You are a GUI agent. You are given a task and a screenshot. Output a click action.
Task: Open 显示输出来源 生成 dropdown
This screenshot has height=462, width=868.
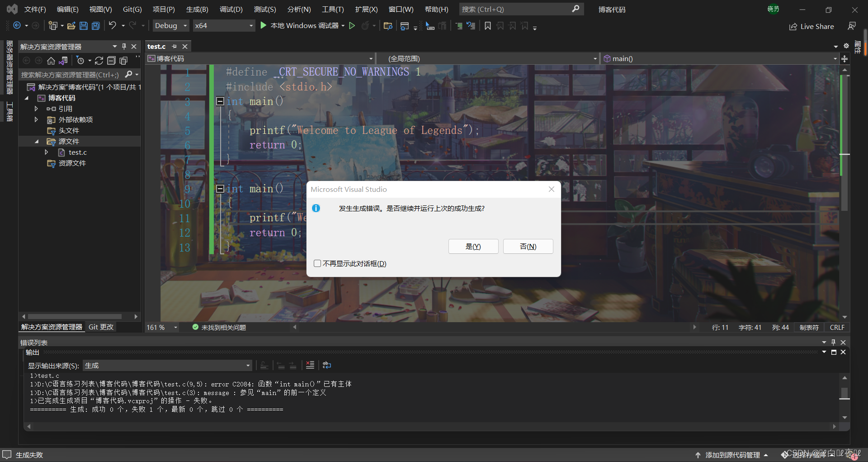pyautogui.click(x=168, y=365)
